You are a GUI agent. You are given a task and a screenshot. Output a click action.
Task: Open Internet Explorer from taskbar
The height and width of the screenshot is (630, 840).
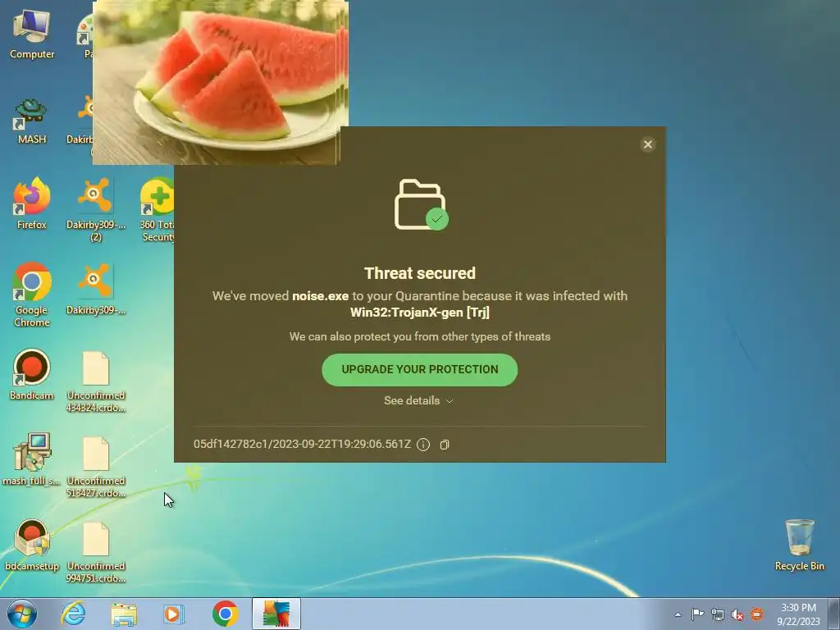pyautogui.click(x=73, y=614)
